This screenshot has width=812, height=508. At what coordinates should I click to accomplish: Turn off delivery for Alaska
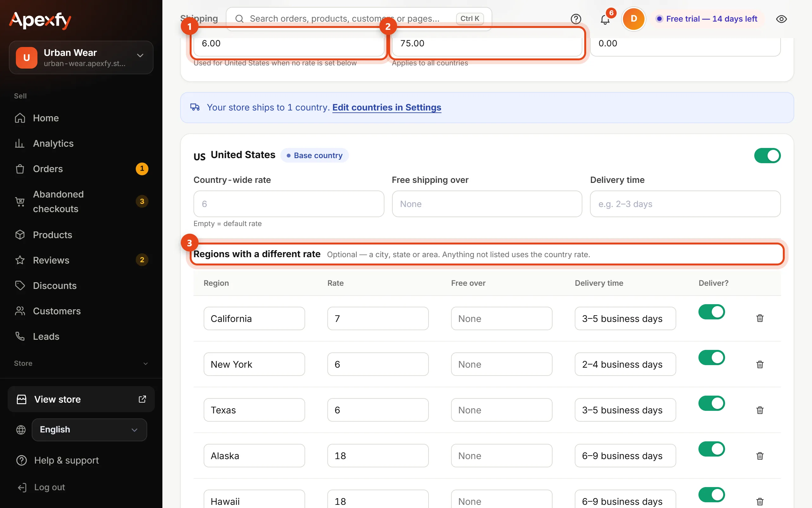tap(712, 449)
